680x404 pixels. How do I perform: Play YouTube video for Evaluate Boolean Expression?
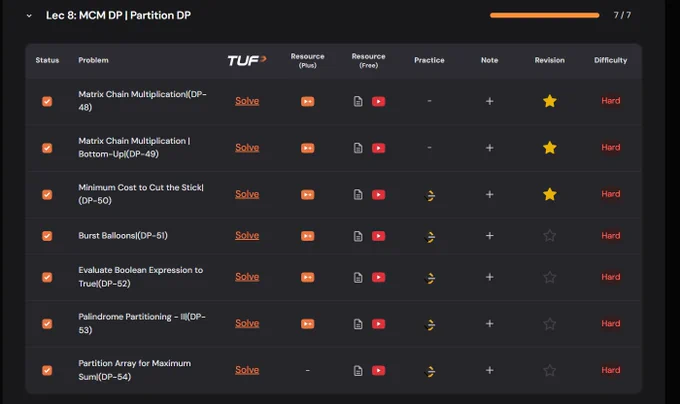click(x=378, y=277)
